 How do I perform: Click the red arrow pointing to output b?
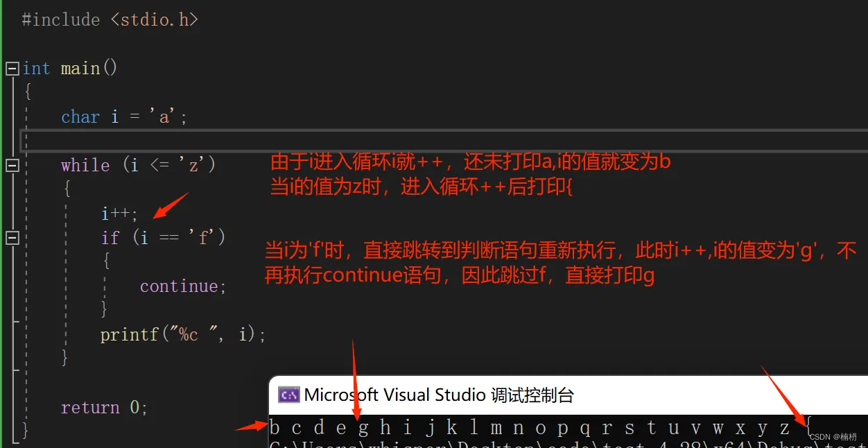(x=251, y=427)
